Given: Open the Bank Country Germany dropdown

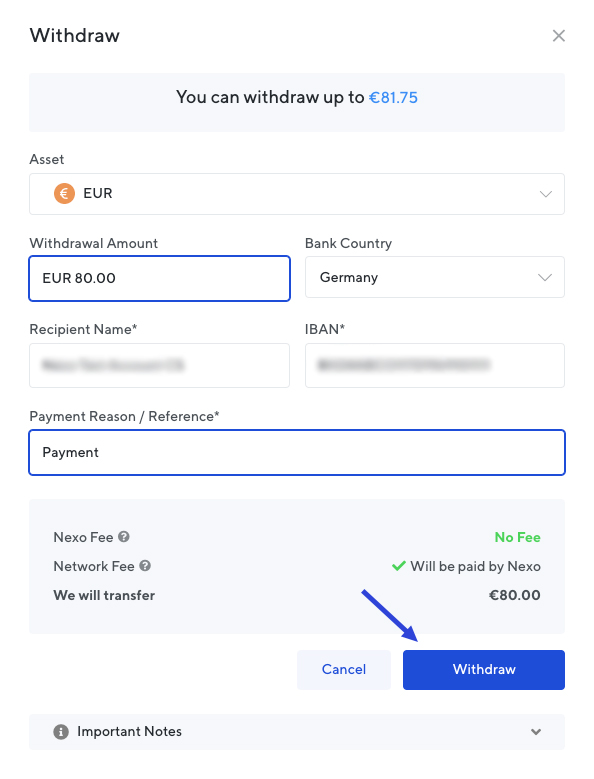Looking at the screenshot, I should (435, 277).
